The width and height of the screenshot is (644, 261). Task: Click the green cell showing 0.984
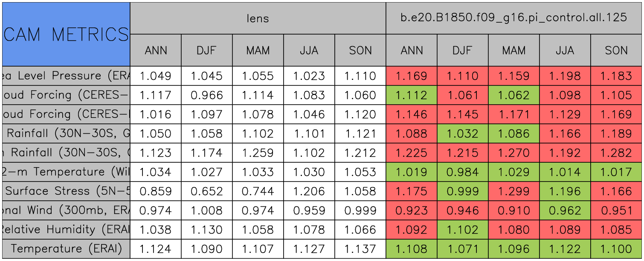click(x=462, y=172)
